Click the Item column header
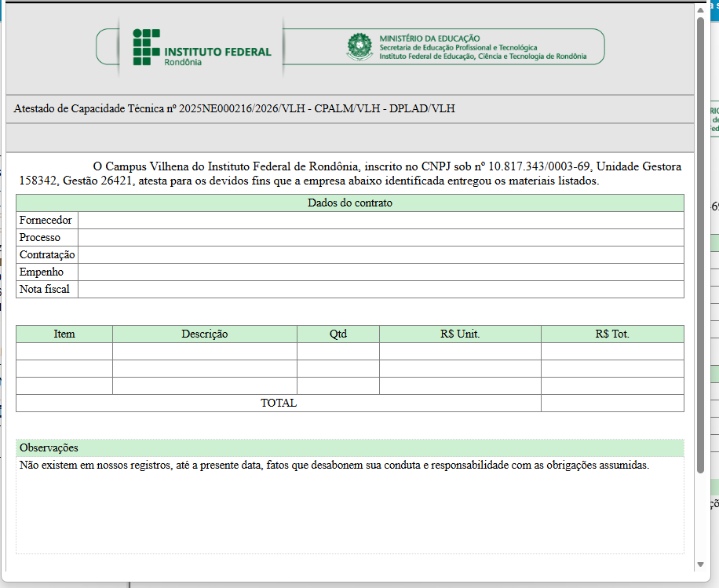 click(x=64, y=334)
